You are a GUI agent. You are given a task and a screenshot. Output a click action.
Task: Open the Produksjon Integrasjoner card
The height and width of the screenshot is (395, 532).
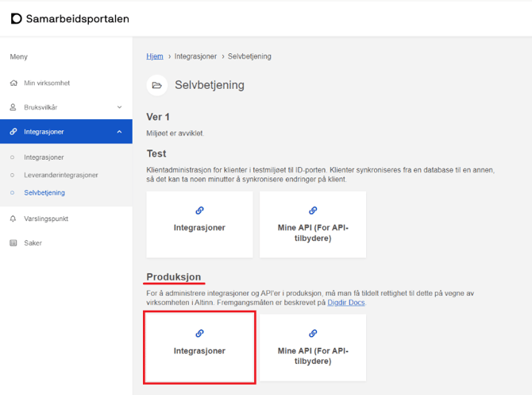pyautogui.click(x=199, y=347)
